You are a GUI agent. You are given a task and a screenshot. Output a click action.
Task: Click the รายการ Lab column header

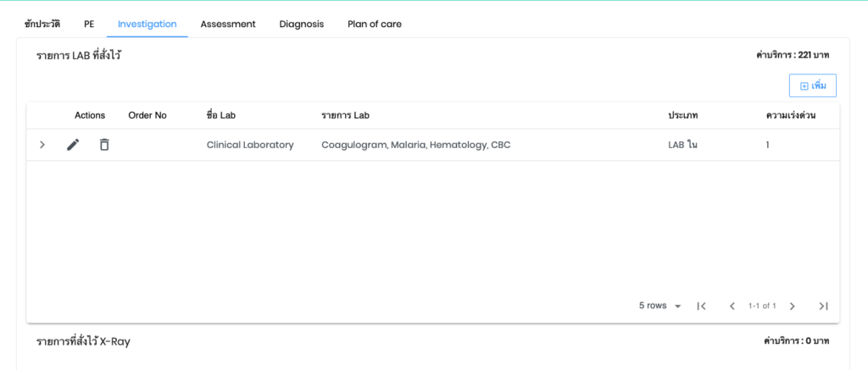point(345,115)
